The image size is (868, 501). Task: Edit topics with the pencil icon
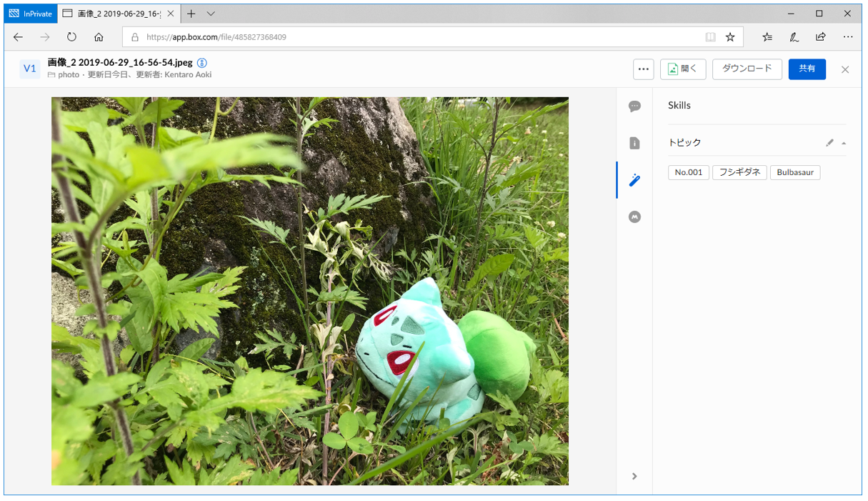[829, 143]
